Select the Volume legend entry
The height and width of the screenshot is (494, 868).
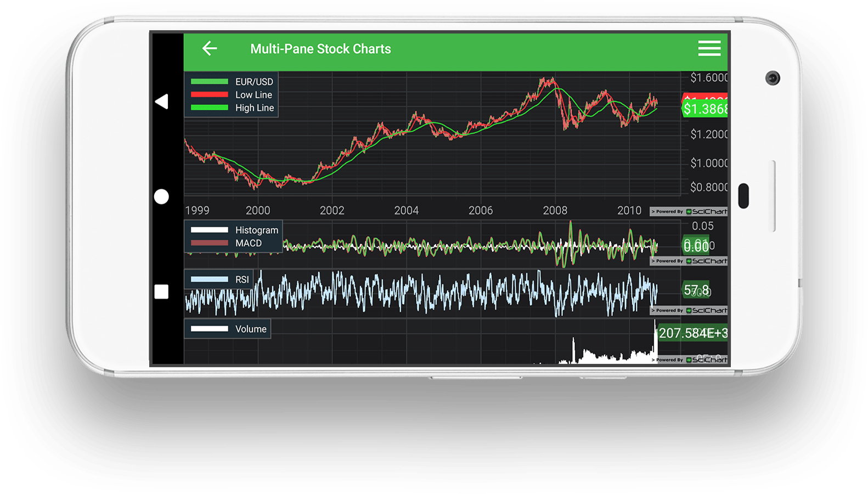coord(228,329)
